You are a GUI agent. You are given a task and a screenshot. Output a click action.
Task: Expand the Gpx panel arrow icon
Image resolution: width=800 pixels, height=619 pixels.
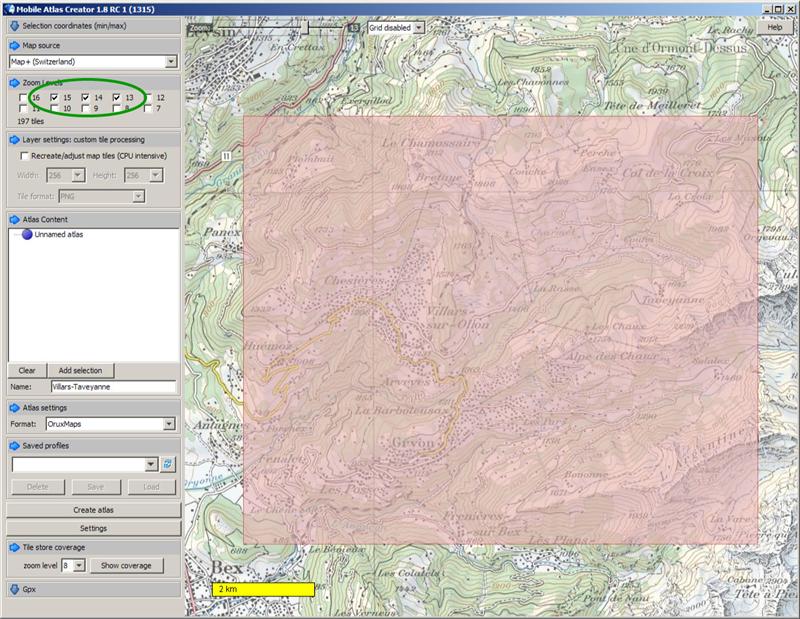(x=14, y=590)
